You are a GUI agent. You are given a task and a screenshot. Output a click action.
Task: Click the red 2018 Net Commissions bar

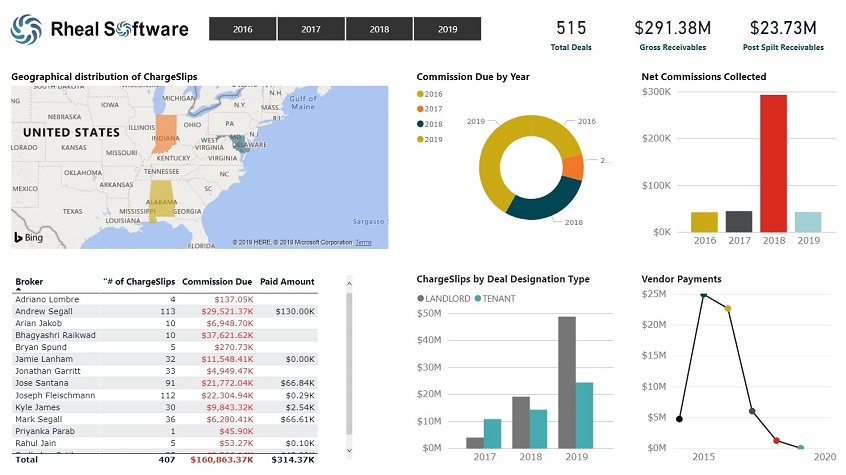[x=773, y=163]
